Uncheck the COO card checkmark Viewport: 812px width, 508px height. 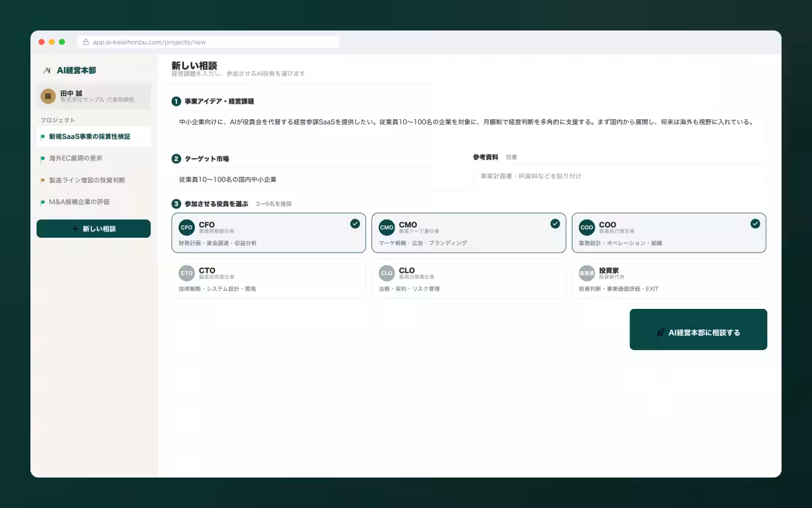[755, 224]
